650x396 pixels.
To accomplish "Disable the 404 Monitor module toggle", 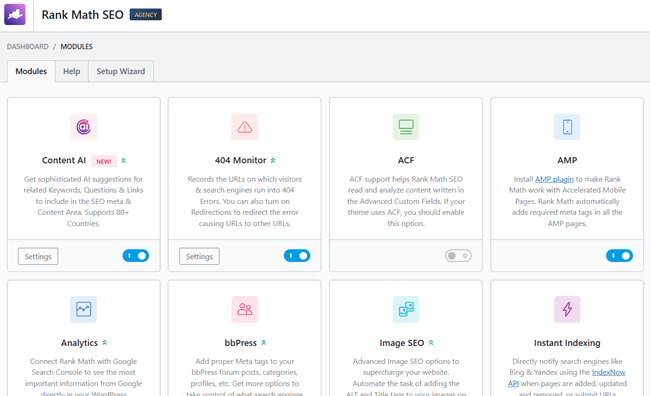I will tap(297, 255).
